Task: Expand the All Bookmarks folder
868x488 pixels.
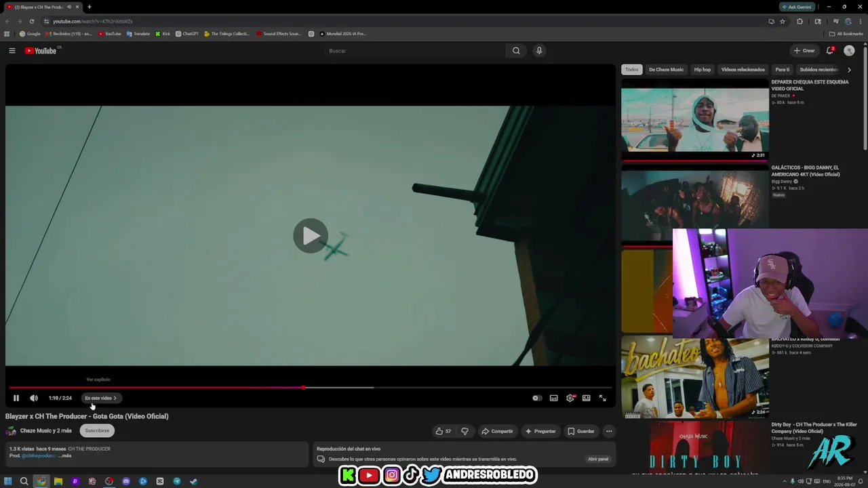Action: click(846, 34)
